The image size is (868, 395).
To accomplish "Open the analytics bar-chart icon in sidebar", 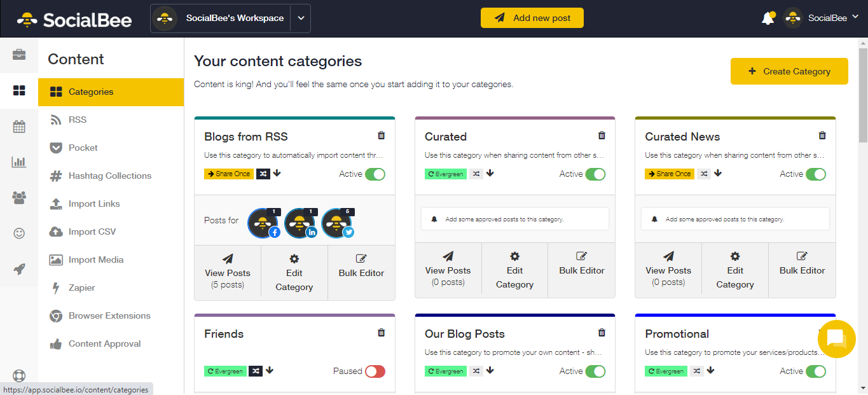I will (x=19, y=162).
